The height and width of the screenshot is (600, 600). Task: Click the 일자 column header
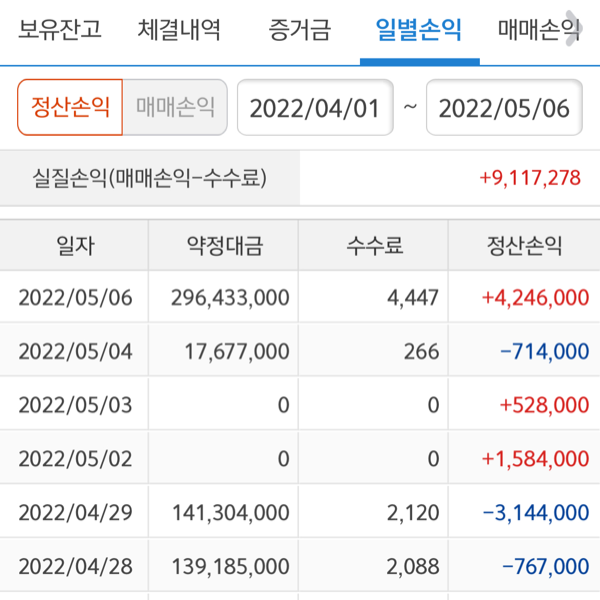coord(75,245)
